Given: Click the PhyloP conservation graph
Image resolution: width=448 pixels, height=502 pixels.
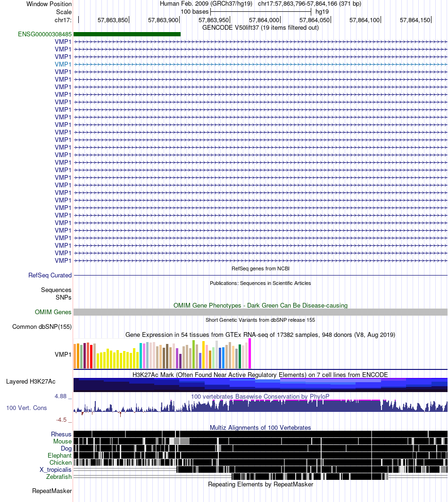Looking at the screenshot, I should click(260, 407).
